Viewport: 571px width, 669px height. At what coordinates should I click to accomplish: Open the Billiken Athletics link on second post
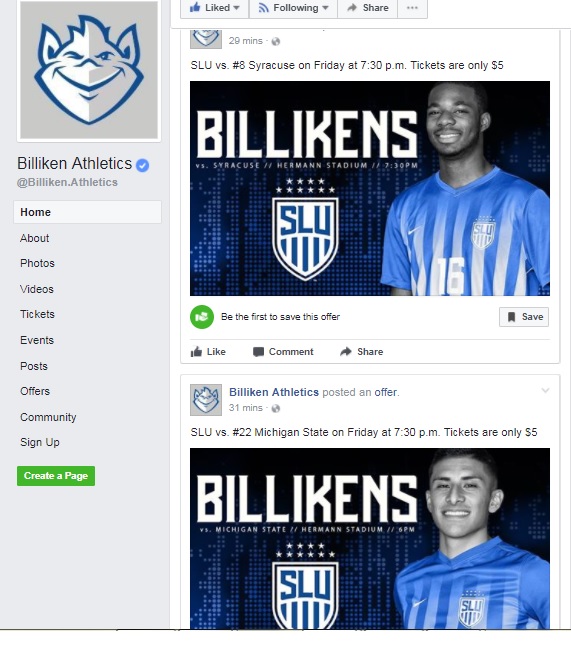coord(274,392)
